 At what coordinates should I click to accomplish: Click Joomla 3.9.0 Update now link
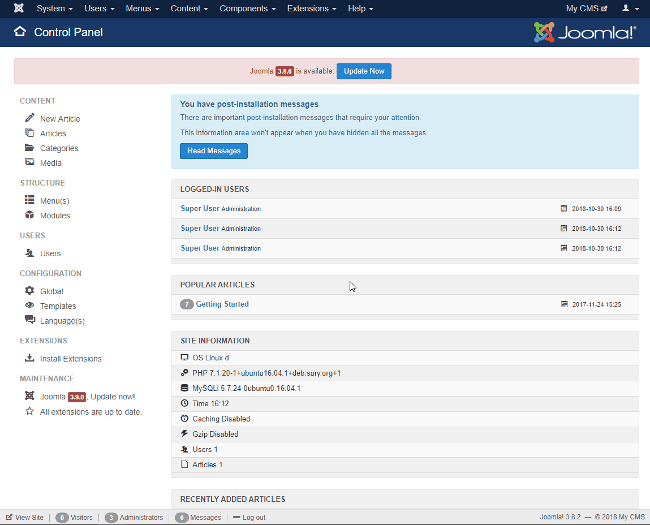point(87,397)
